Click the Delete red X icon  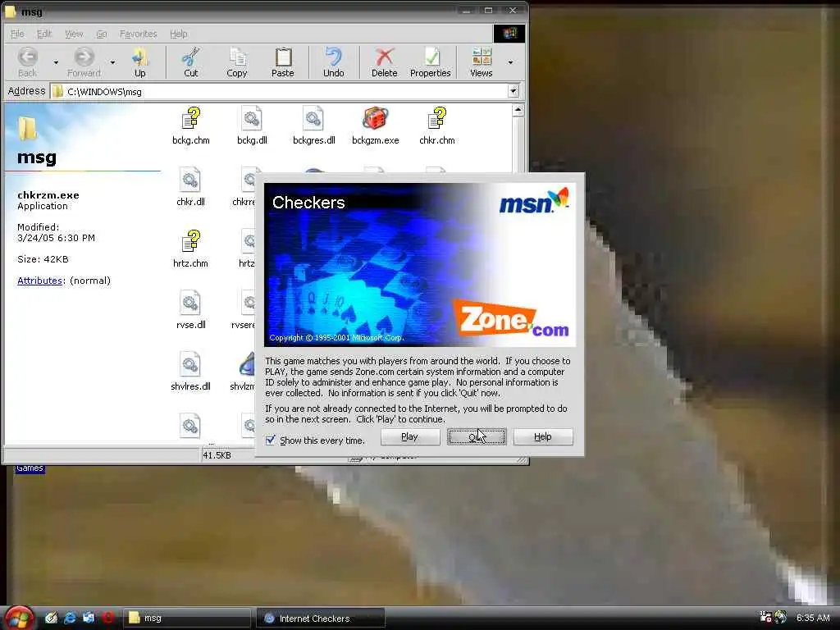click(x=384, y=57)
